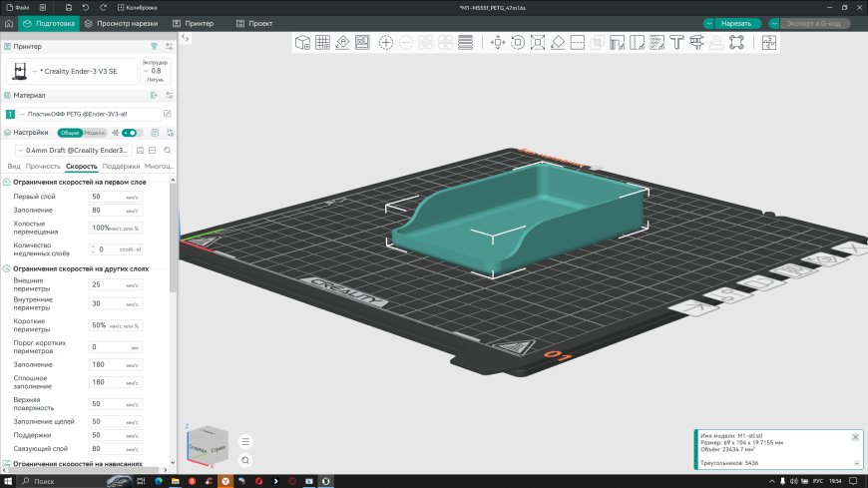Open the Экспорт в G-код dropdown arrow
This screenshot has width=868, height=488.
pos(774,23)
